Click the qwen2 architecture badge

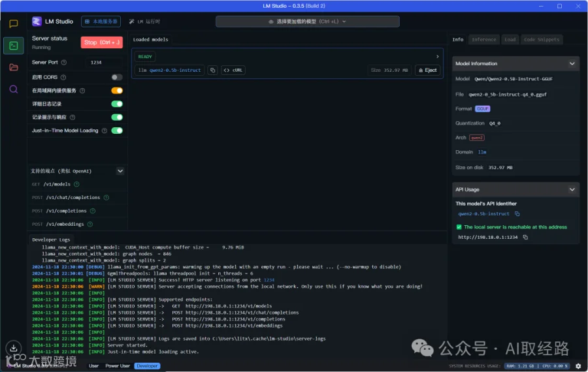point(477,138)
